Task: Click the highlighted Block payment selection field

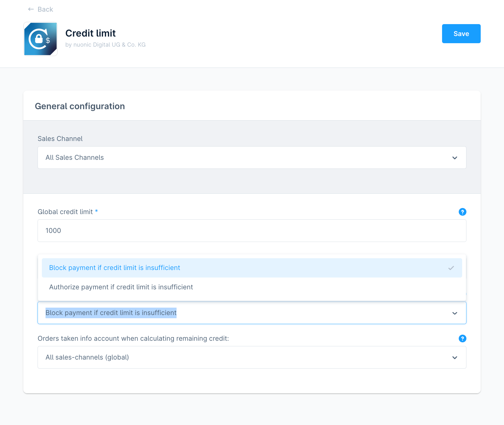Action: coord(252,313)
